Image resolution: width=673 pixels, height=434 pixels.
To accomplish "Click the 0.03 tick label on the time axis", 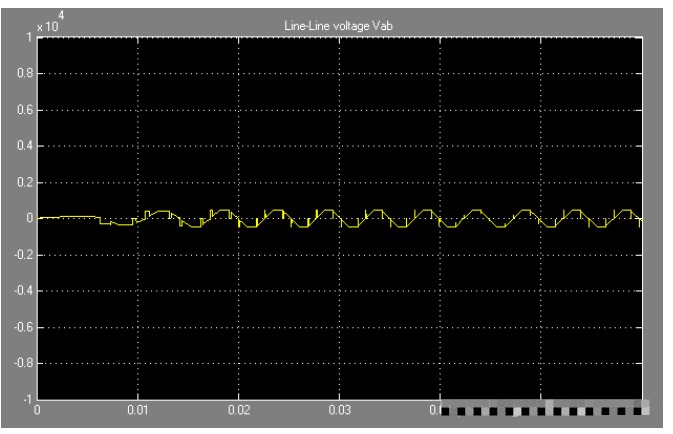I will 339,410.
